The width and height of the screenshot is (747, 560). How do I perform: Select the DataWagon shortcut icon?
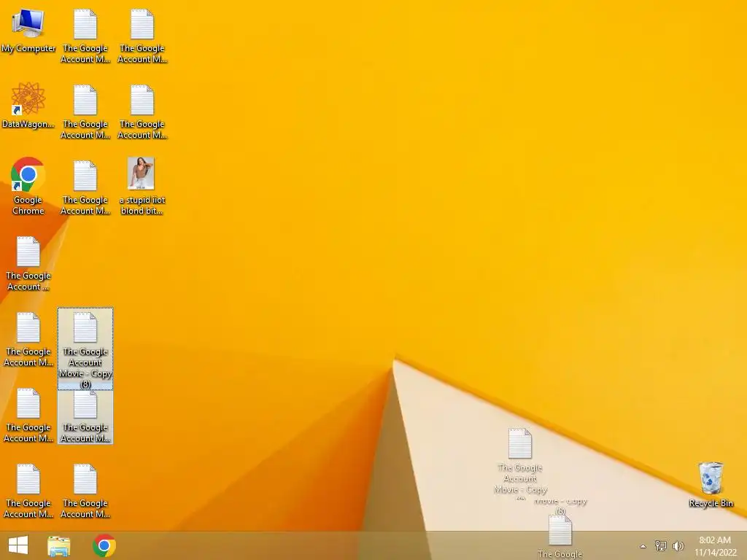pyautogui.click(x=28, y=106)
